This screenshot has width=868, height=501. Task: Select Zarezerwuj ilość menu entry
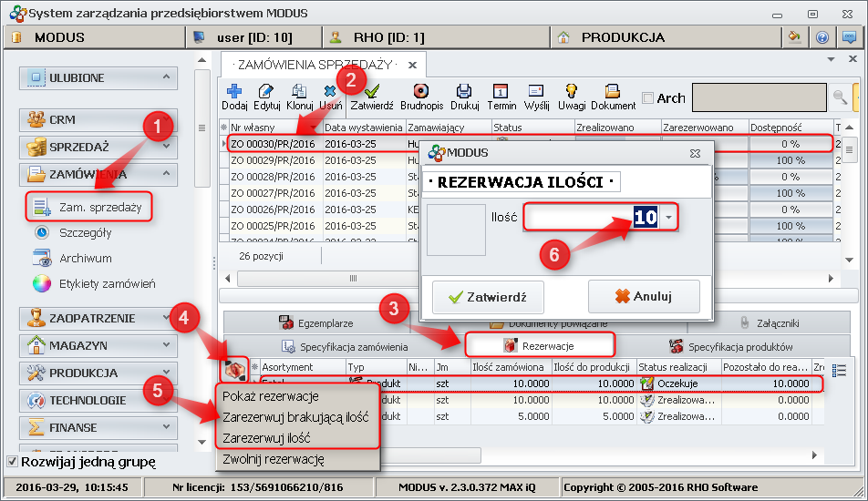pos(266,438)
